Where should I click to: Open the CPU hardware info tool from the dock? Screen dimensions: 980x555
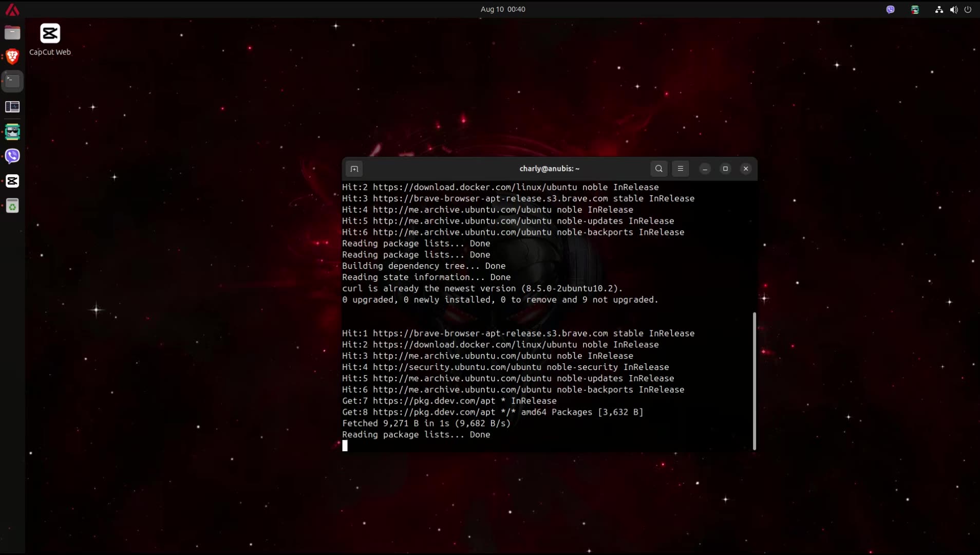click(x=12, y=132)
